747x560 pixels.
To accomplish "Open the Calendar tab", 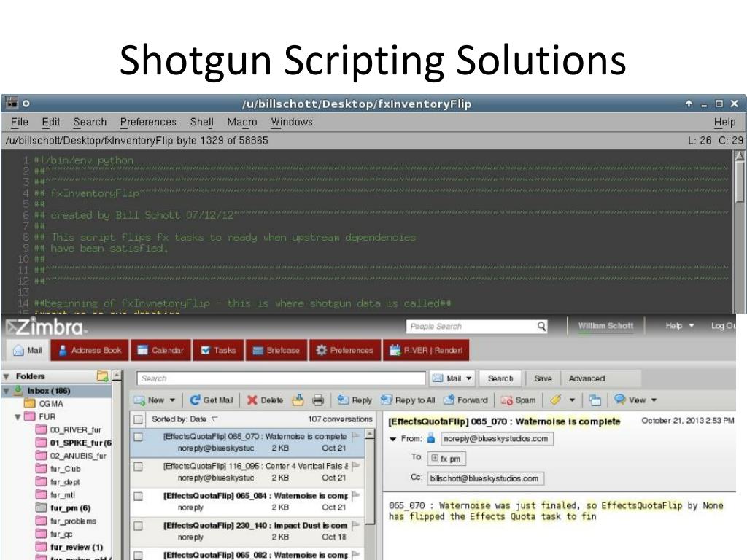I will point(160,351).
